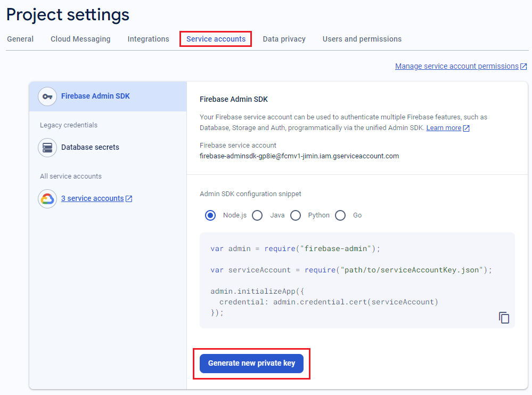
Task: Click the serviceAccountKey.json require code line
Action: (351, 270)
